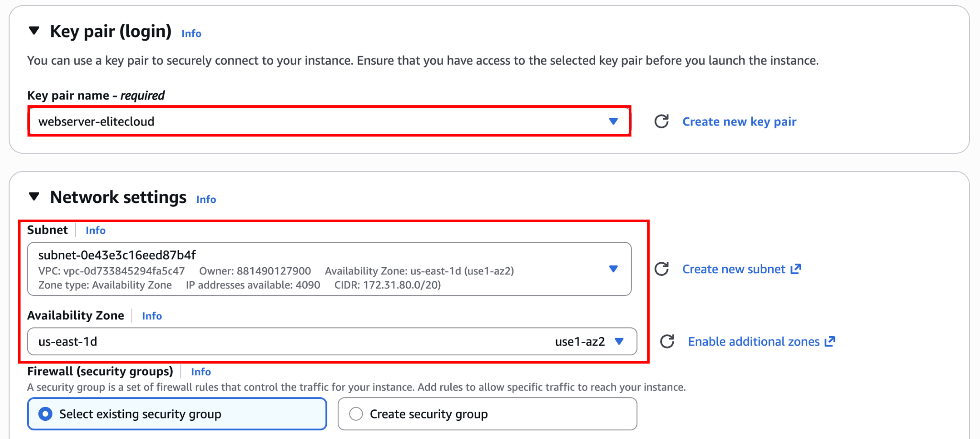
Task: Collapse the Network settings section
Action: [34, 197]
